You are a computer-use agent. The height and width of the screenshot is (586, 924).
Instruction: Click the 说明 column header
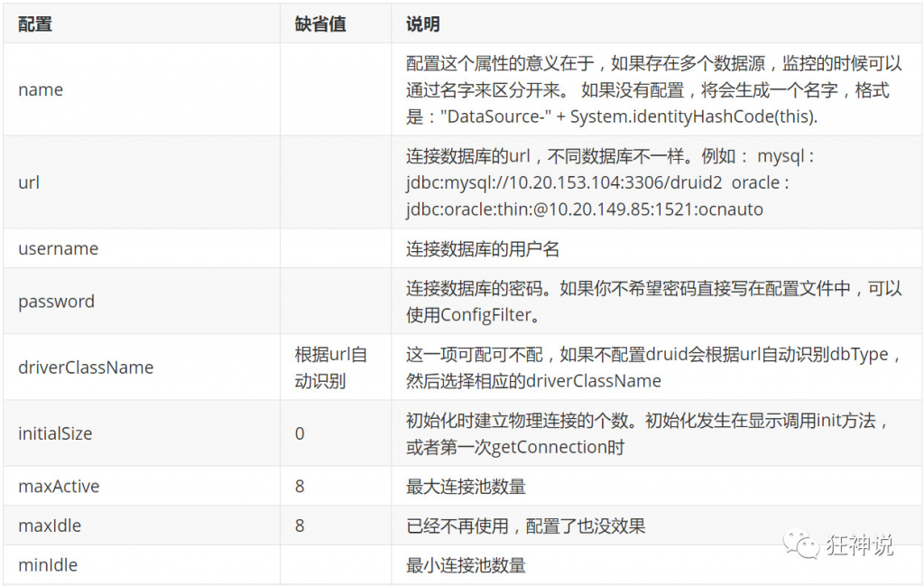[x=657, y=23]
